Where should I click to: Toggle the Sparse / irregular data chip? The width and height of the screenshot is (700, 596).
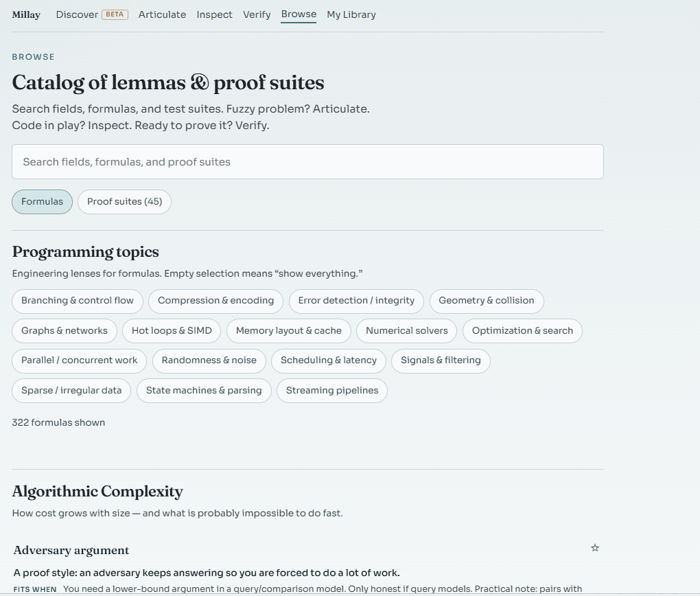71,391
